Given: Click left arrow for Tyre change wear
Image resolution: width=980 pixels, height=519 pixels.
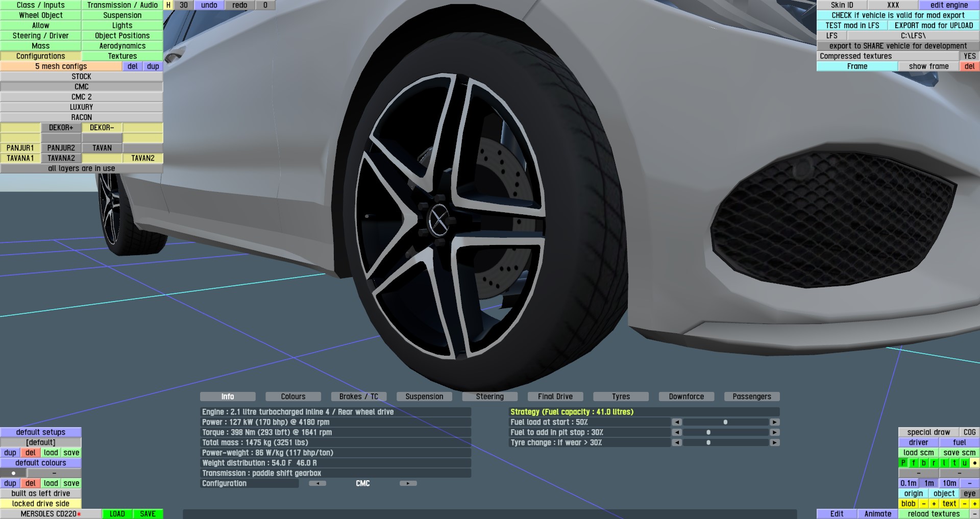Looking at the screenshot, I should (x=677, y=442).
